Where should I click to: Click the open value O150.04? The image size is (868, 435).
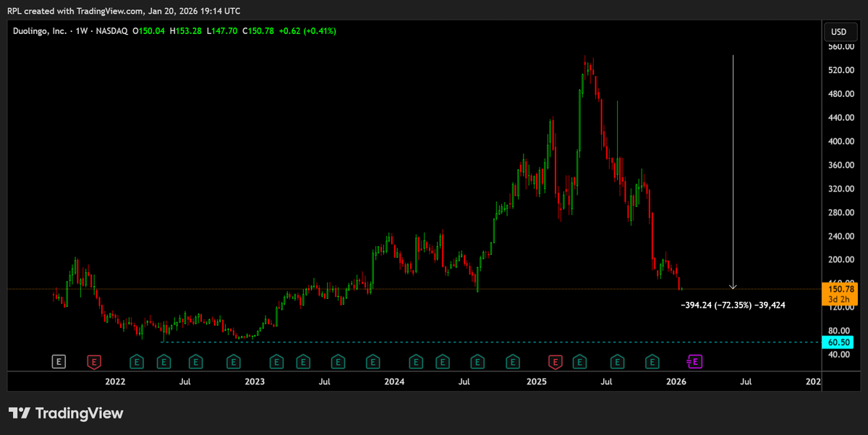[x=148, y=31]
